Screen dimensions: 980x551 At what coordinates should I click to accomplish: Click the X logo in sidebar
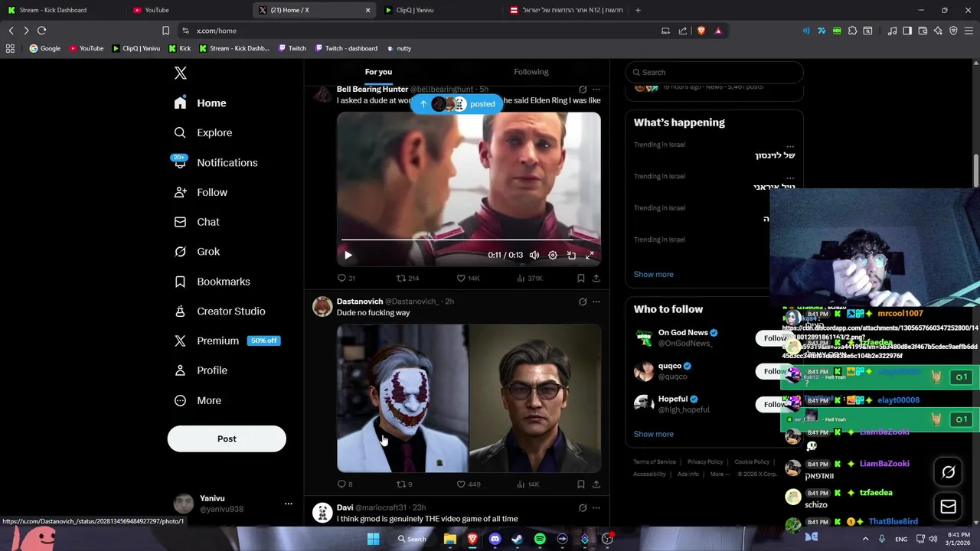pos(181,73)
